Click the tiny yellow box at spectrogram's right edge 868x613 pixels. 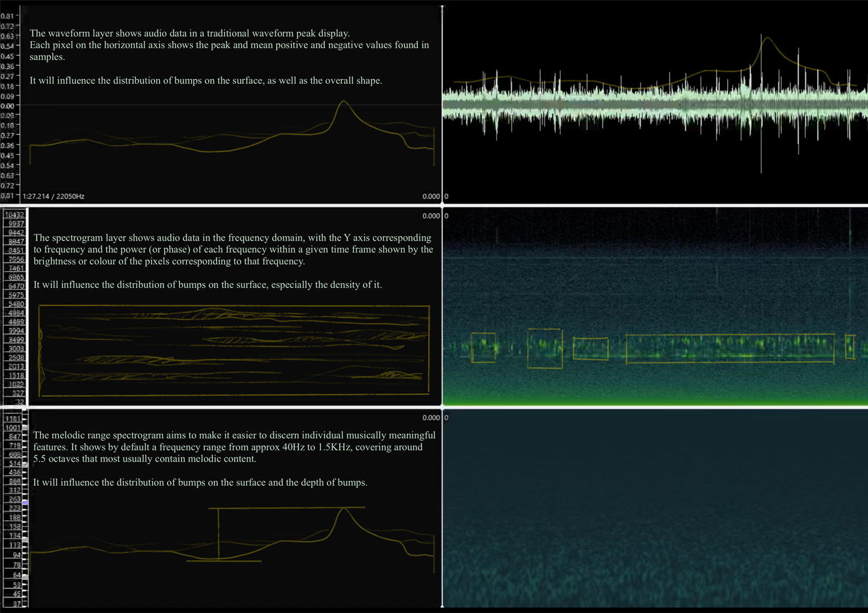849,346
